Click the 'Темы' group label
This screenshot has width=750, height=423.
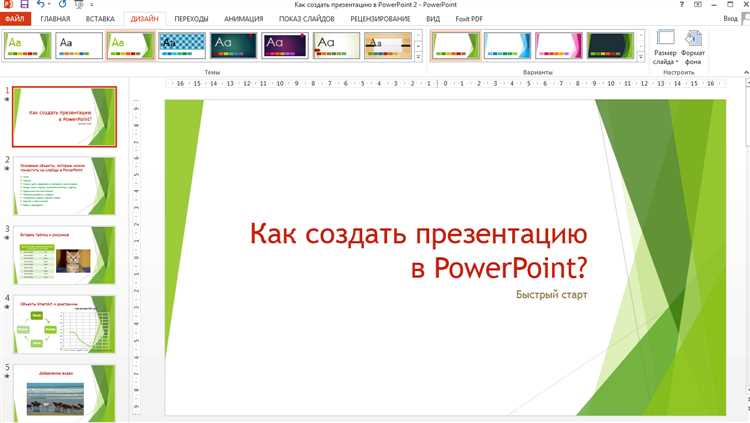pyautogui.click(x=212, y=72)
